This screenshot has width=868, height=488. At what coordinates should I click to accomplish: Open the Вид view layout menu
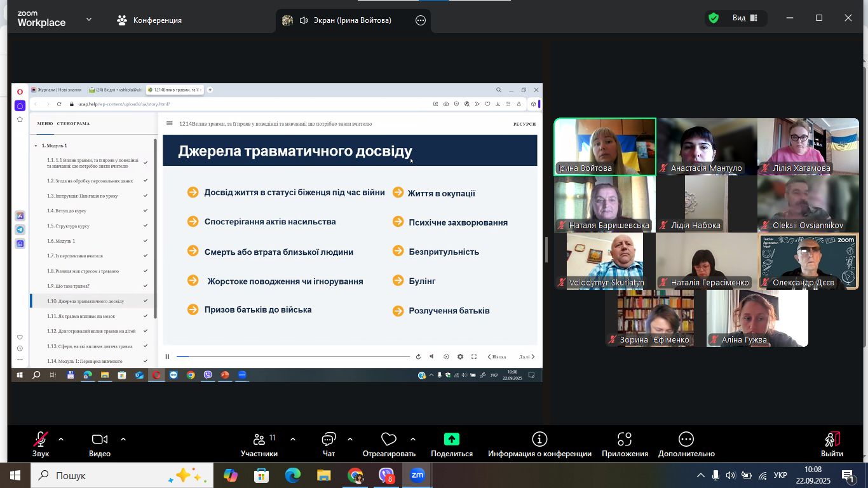click(x=744, y=18)
